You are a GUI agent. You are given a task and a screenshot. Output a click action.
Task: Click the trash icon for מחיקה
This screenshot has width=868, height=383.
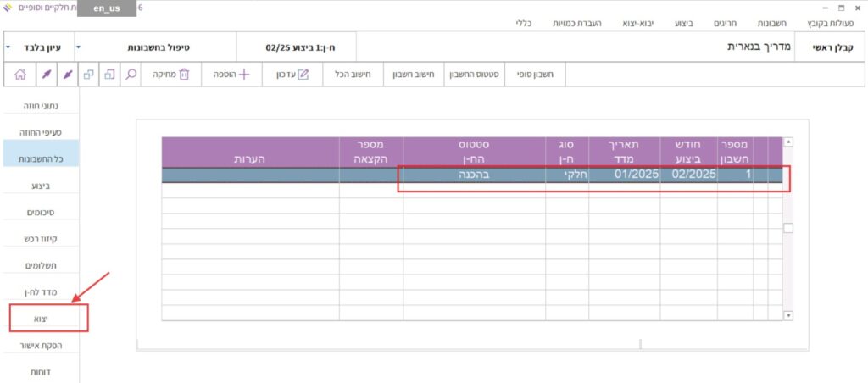coord(184,75)
